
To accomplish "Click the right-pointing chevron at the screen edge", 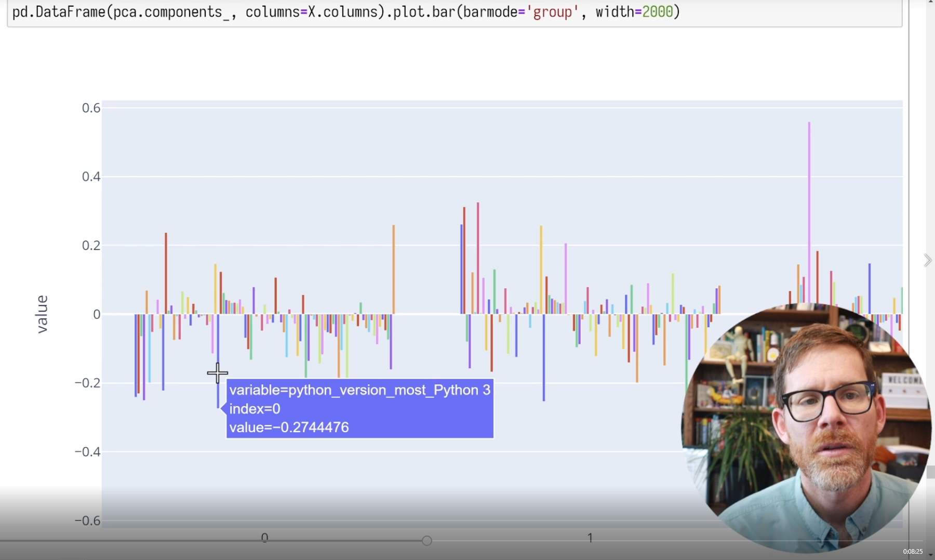I will (x=928, y=260).
